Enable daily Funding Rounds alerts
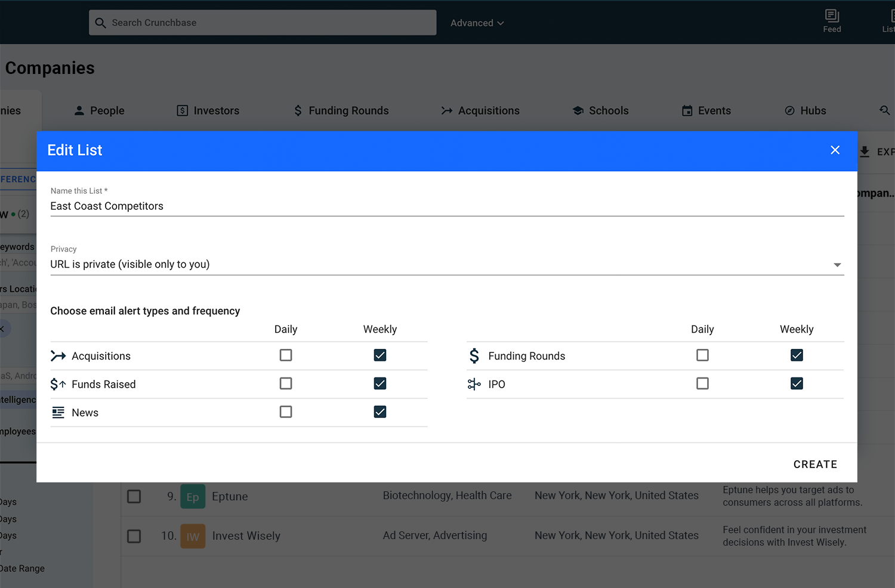This screenshot has height=588, width=895. click(702, 355)
